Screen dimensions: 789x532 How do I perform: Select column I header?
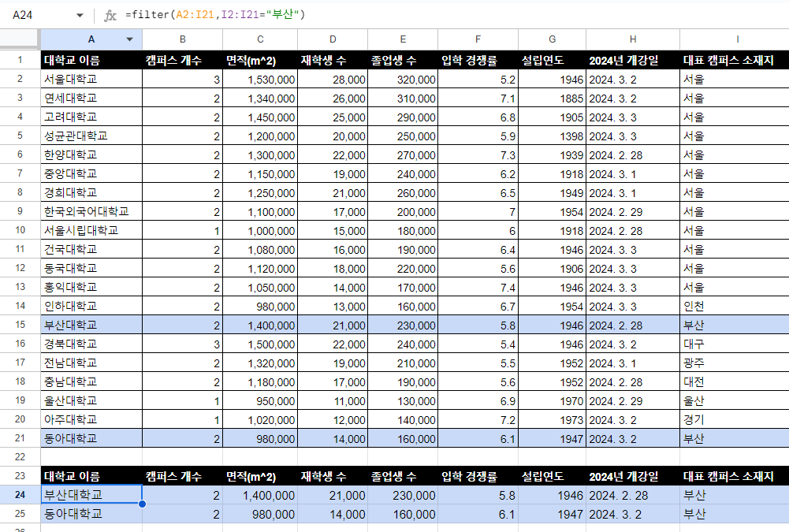(x=735, y=39)
